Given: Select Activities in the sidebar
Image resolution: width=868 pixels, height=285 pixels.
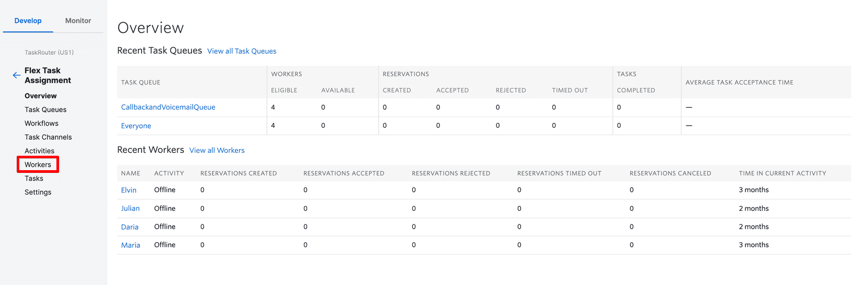Looking at the screenshot, I should point(40,151).
